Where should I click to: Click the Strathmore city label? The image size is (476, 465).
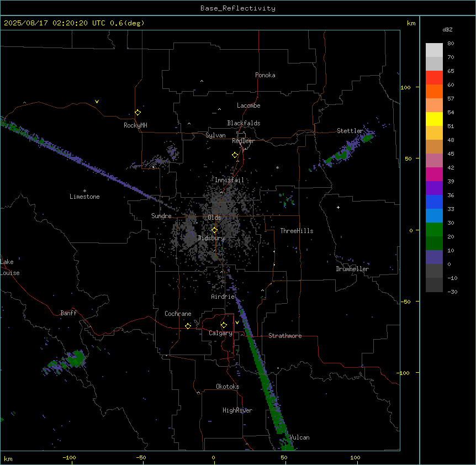[285, 336]
